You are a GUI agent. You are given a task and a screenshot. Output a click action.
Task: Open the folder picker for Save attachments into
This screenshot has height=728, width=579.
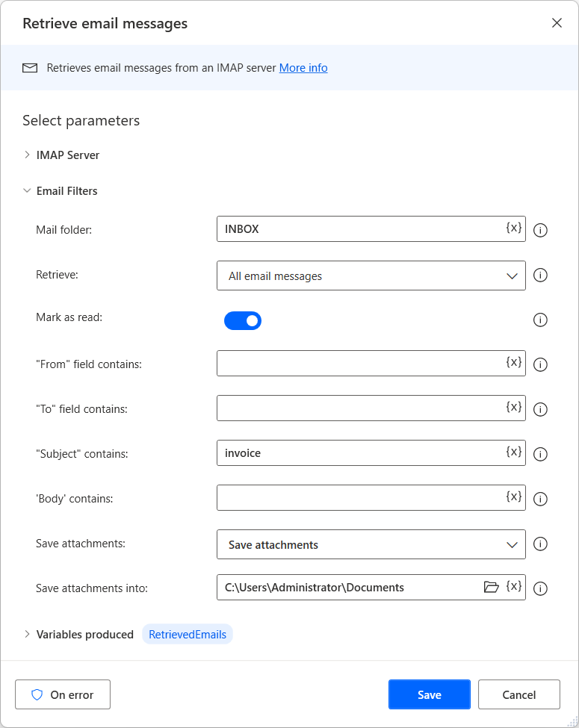(491, 588)
